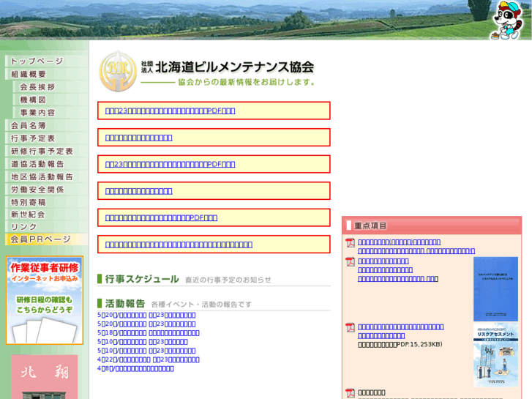
Task: Open first announcement link mentioning 23 and PDF
Action: [x=170, y=111]
